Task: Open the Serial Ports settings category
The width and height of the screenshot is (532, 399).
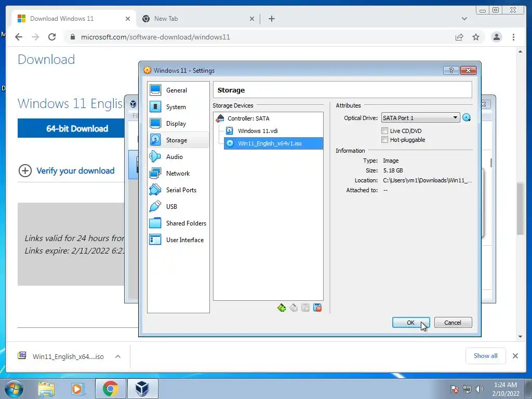Action: coord(179,190)
